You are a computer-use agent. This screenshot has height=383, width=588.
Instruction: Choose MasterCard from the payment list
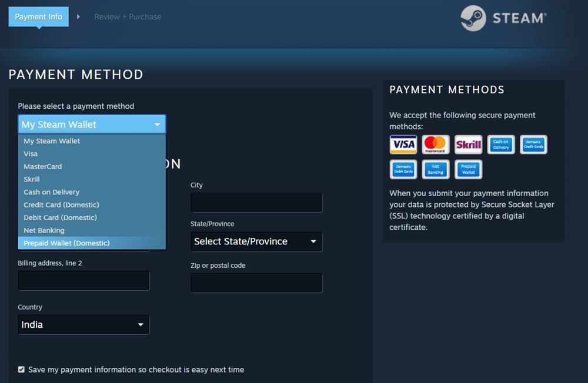point(92,166)
